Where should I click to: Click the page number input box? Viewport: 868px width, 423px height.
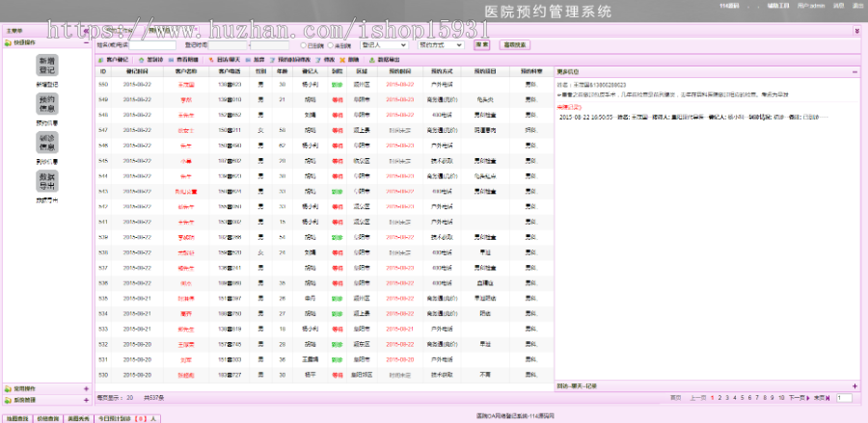click(x=845, y=398)
